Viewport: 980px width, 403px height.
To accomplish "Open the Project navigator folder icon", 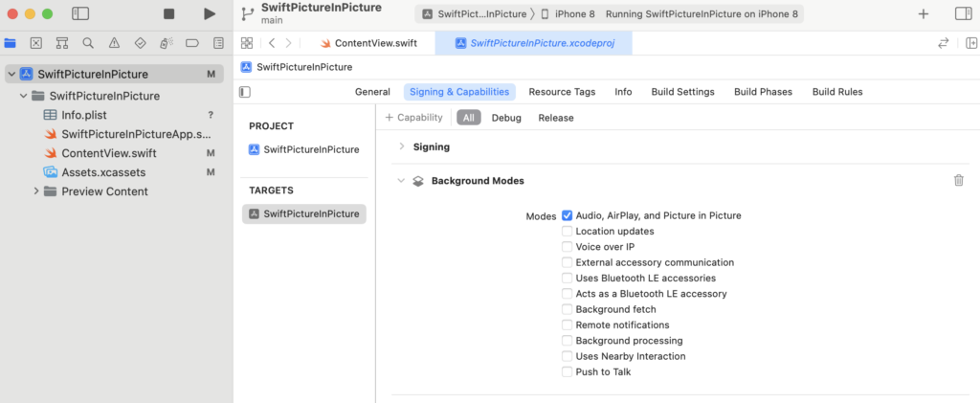I will coord(10,43).
